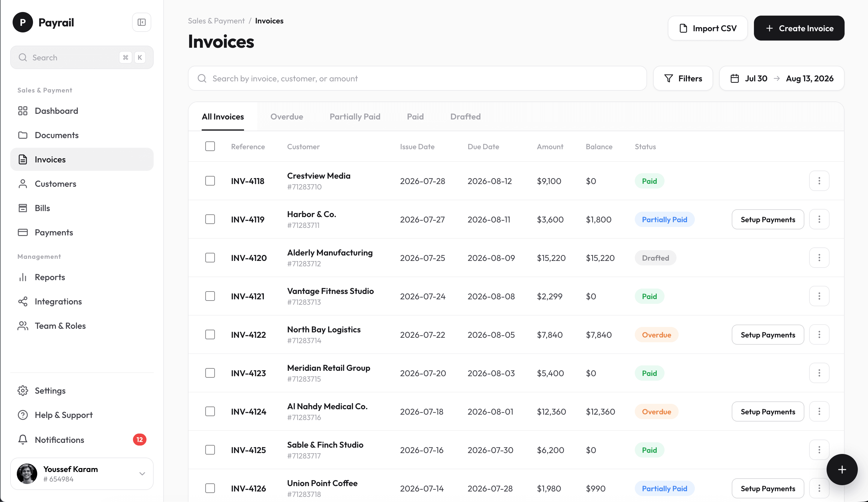Click the Payrail logo
This screenshot has height=502, width=868.
[44, 23]
